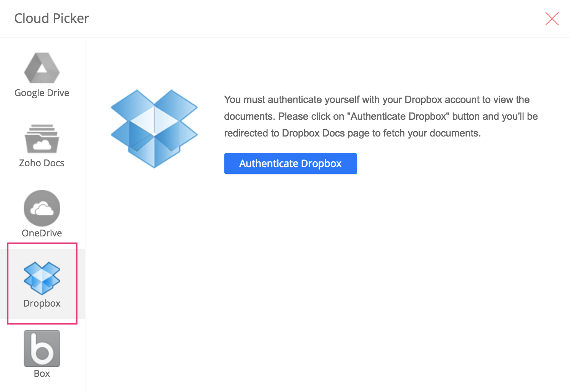
Task: Close the Cloud Picker with the red X
Action: point(552,19)
